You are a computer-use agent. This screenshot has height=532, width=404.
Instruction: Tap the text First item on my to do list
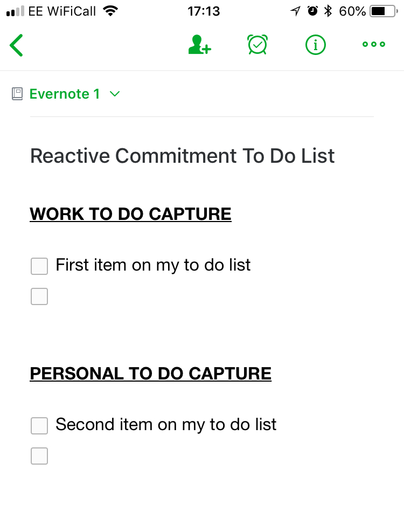[153, 265]
